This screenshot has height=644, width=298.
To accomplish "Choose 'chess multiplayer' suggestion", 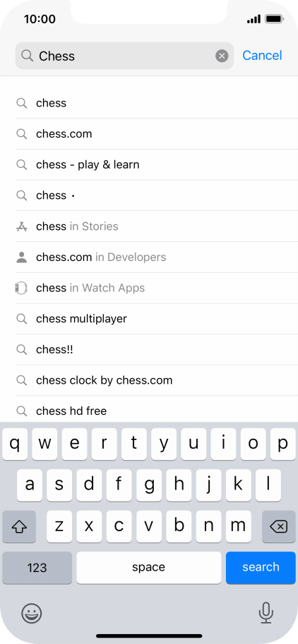I will click(157, 319).
